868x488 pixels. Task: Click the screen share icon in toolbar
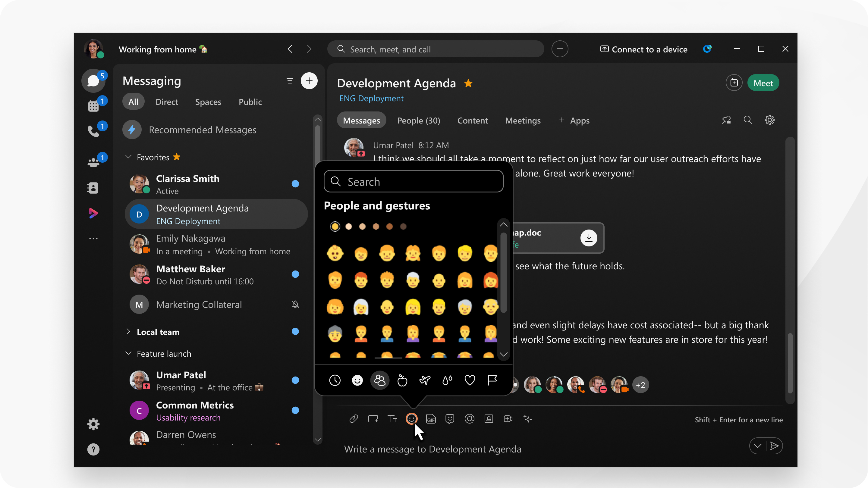click(373, 419)
